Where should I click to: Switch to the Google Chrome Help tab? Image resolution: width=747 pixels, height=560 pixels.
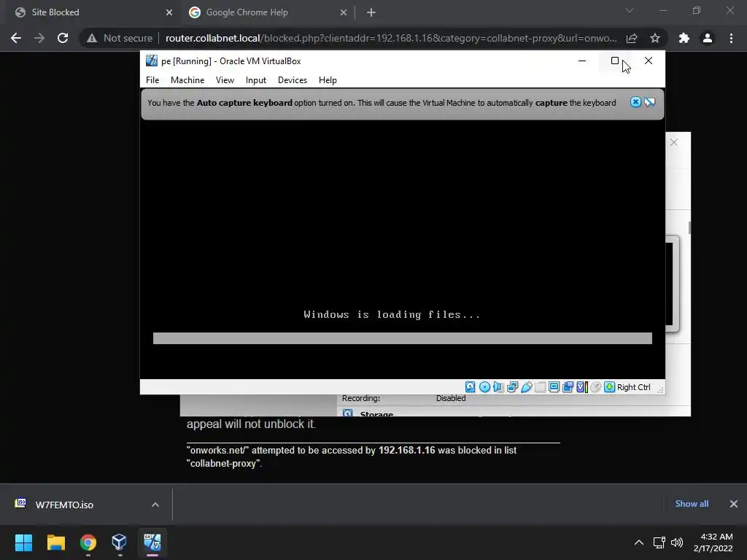tap(267, 12)
